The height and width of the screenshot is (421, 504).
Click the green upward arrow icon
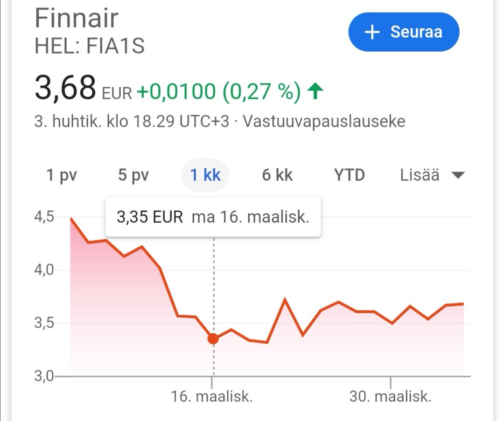[316, 91]
